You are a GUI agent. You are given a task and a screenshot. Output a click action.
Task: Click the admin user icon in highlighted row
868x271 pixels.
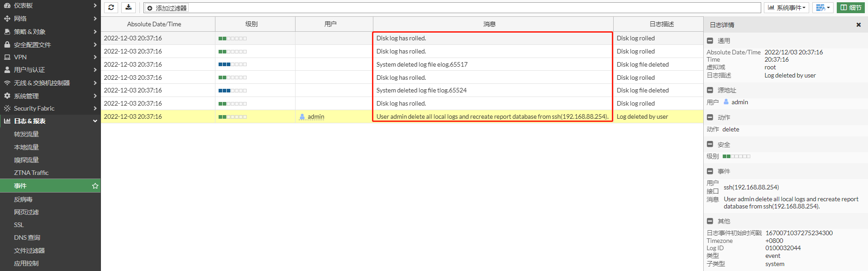click(x=302, y=117)
